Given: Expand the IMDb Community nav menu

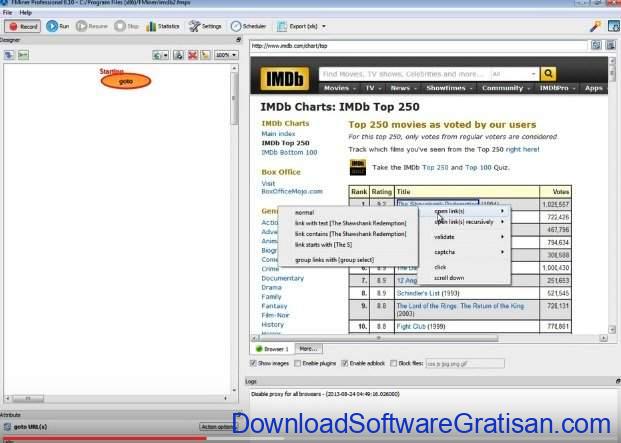Looking at the screenshot, I should 506,88.
